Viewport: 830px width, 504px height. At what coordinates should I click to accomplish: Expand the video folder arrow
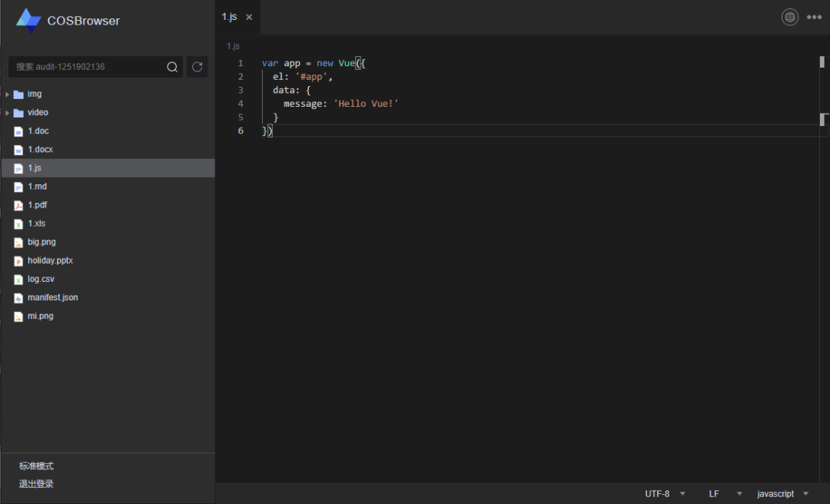(7, 113)
